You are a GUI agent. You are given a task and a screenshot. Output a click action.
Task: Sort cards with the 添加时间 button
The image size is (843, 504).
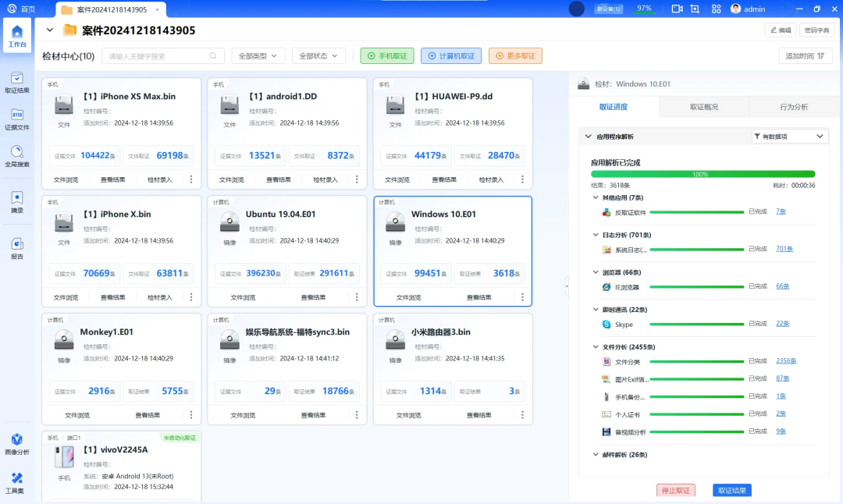point(805,56)
